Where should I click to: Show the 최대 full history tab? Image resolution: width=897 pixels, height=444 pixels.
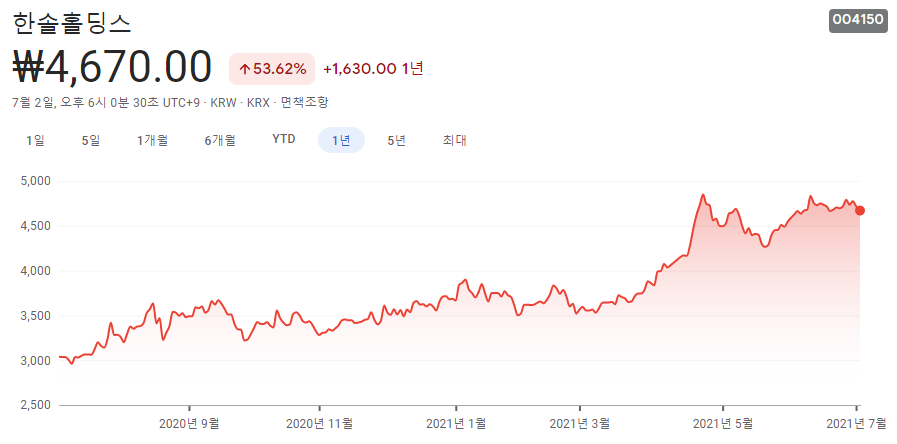click(454, 140)
